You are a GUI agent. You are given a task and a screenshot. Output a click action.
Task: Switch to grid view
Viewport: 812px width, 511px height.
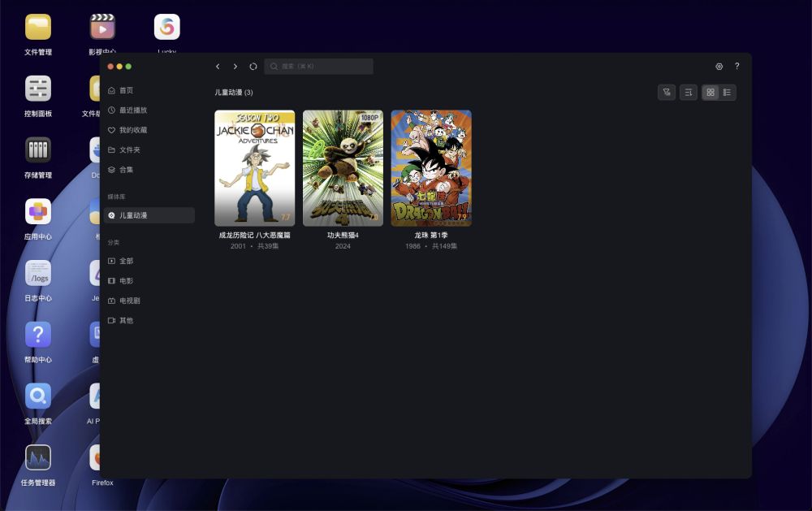point(710,93)
